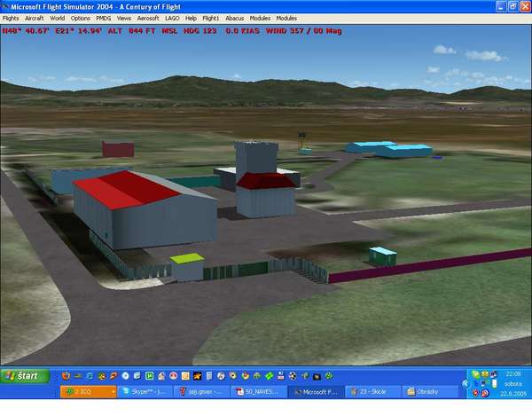Switch to the '23 -' taskbar window

[372, 391]
